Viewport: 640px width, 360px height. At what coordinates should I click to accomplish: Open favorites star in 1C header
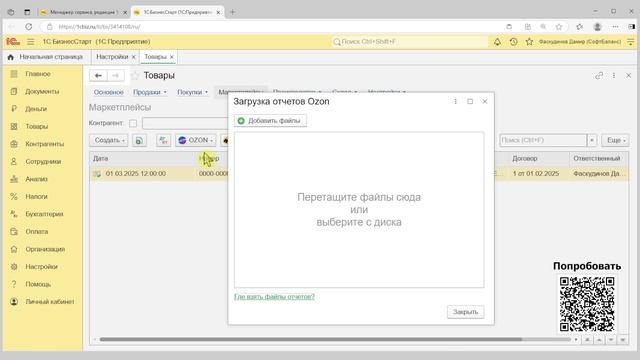coord(529,42)
